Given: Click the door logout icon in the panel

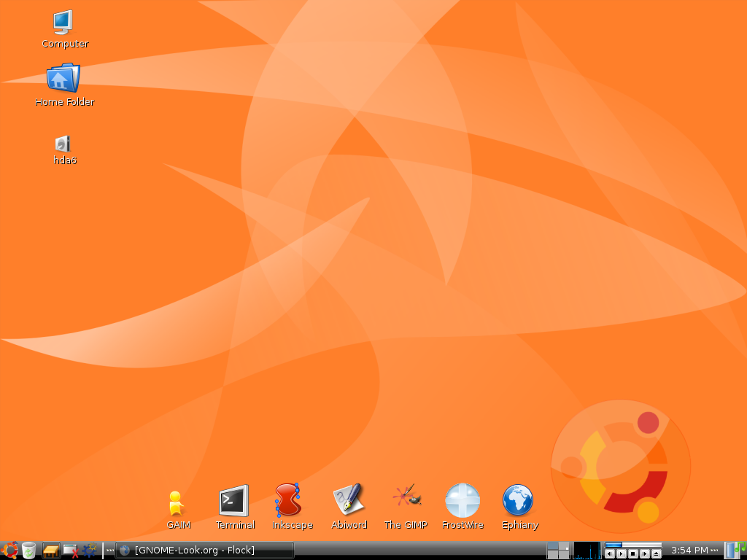Looking at the screenshot, I should pyautogui.click(x=730, y=550).
